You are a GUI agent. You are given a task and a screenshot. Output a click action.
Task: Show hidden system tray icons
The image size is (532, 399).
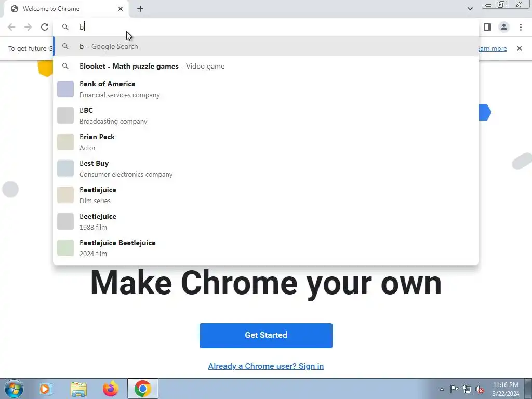(x=442, y=389)
